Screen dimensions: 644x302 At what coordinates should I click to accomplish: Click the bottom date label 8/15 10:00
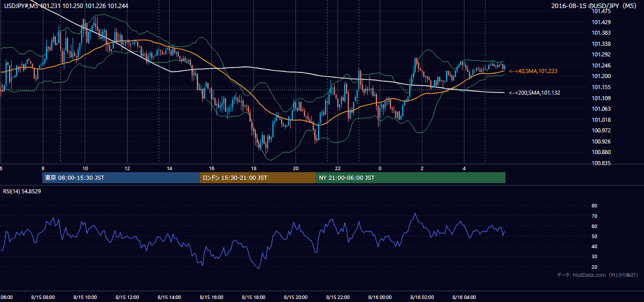tap(85, 297)
